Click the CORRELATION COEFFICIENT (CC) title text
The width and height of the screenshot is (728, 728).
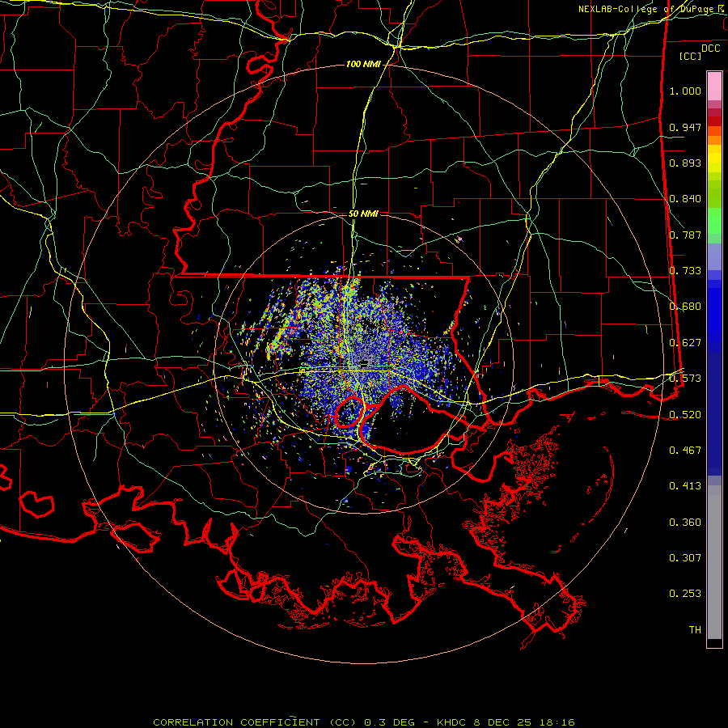click(255, 722)
